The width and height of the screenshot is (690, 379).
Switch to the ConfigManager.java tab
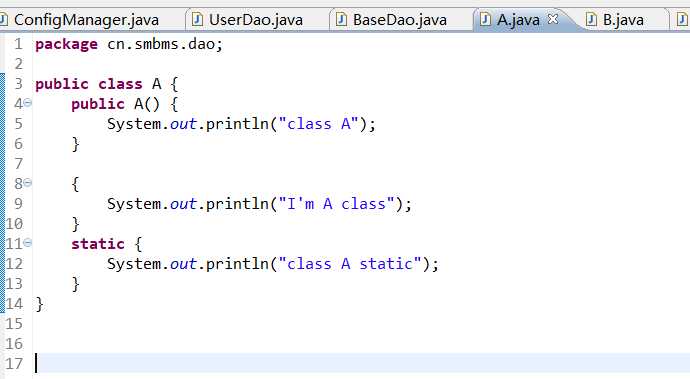(x=86, y=20)
